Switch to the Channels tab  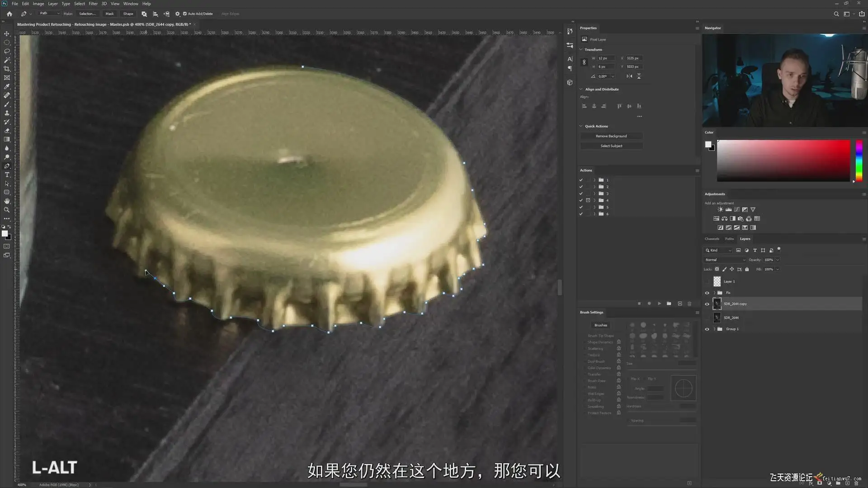click(712, 239)
